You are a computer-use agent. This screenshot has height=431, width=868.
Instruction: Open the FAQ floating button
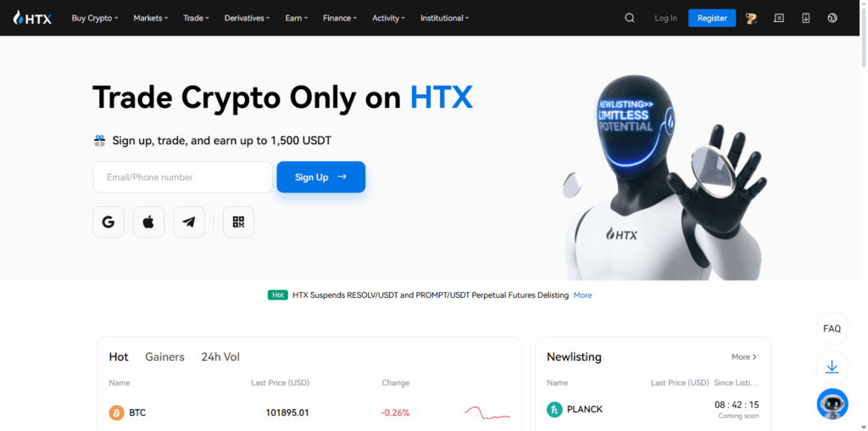tap(832, 328)
